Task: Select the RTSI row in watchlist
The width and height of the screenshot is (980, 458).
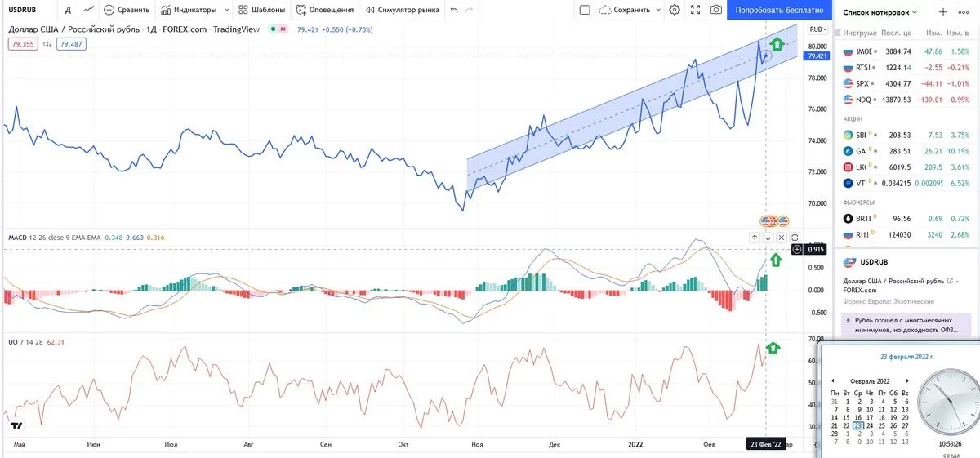Action: coord(906,68)
